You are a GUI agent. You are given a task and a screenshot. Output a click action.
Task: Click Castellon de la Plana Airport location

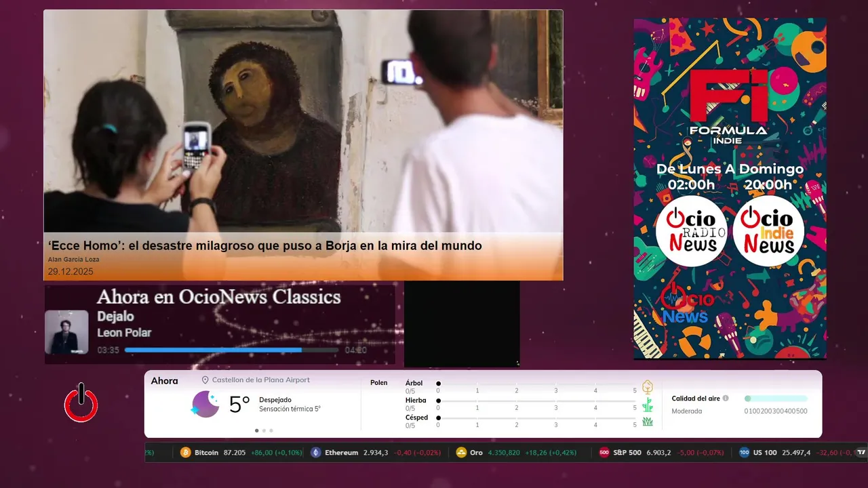click(261, 380)
